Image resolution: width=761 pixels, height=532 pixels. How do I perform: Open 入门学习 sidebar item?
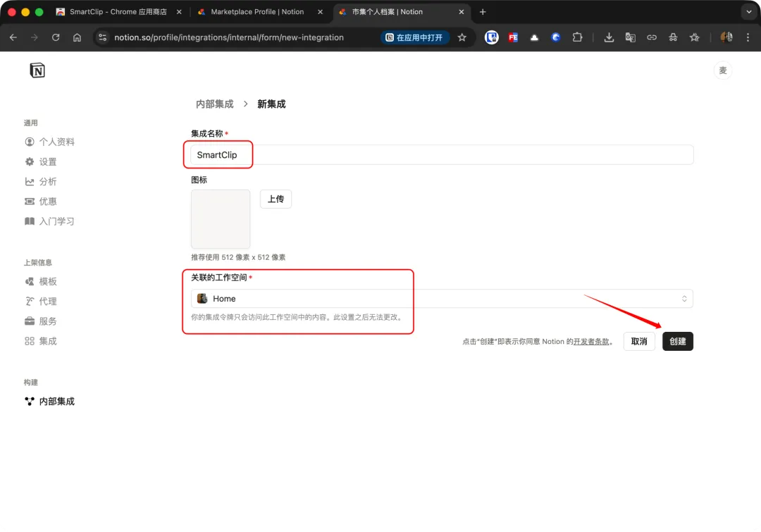tap(49, 221)
